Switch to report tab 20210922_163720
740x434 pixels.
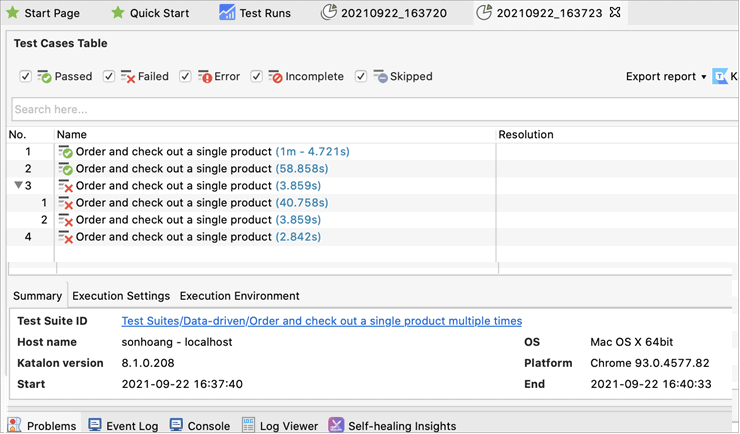pyautogui.click(x=384, y=13)
